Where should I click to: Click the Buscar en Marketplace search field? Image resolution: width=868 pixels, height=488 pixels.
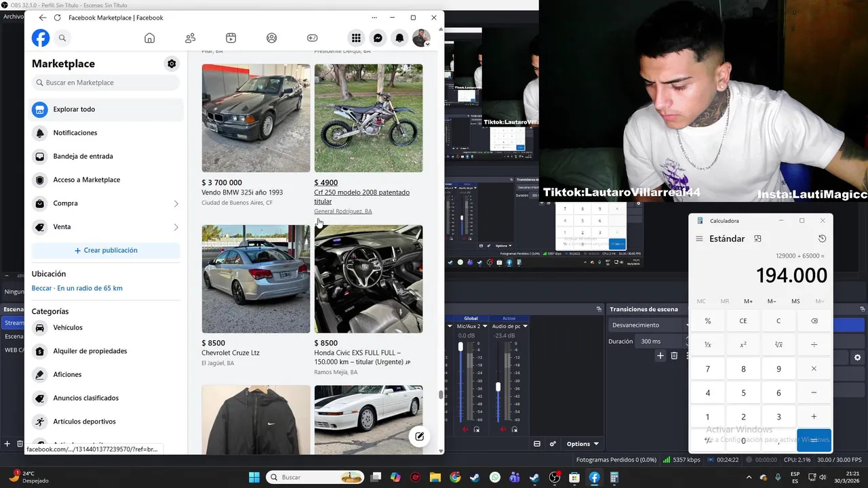click(106, 83)
